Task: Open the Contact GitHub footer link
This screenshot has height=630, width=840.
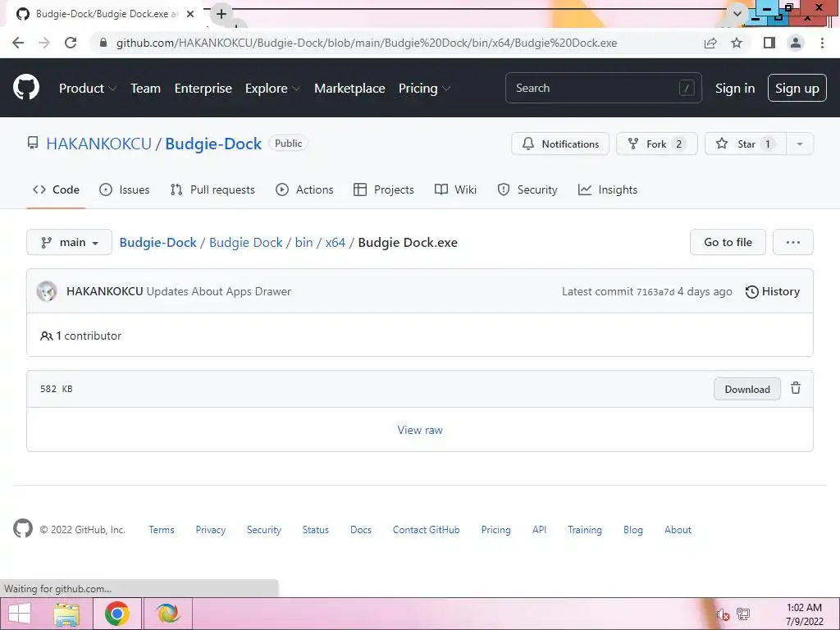Action: click(x=426, y=529)
